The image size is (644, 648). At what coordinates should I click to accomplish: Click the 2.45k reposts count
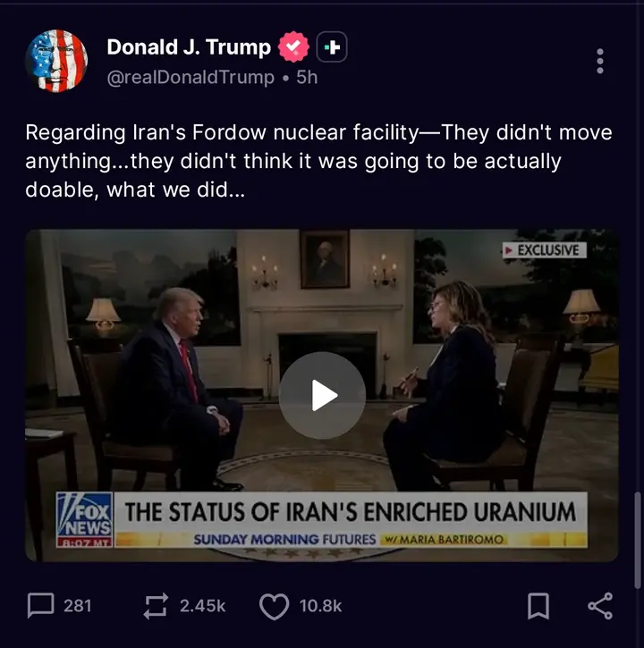tap(203, 606)
